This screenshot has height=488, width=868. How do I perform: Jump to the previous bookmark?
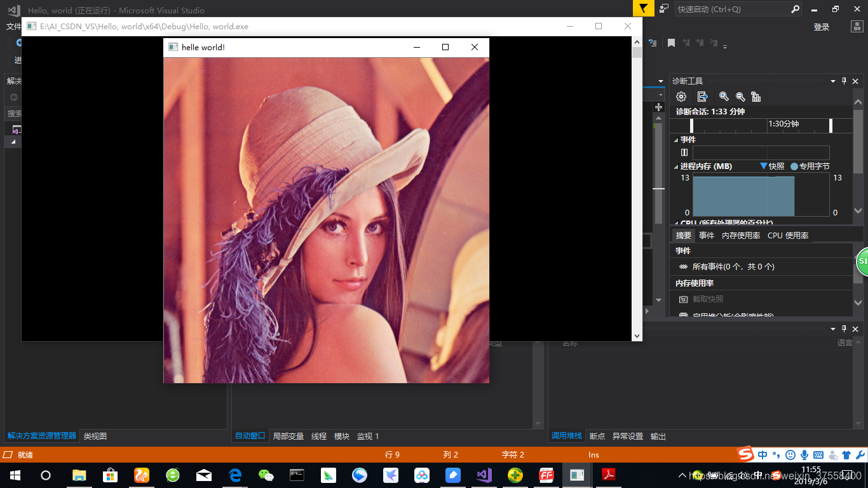[686, 43]
